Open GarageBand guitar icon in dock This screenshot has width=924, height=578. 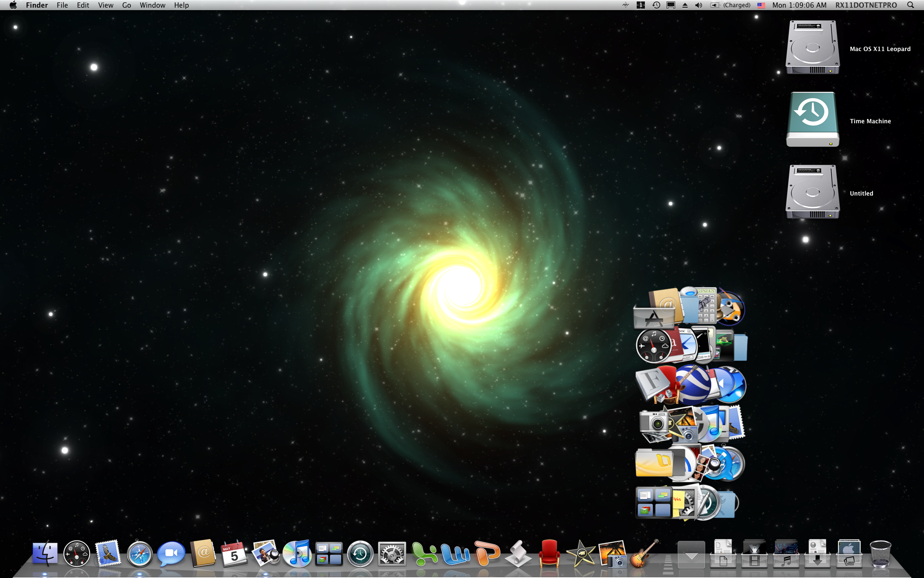click(x=644, y=553)
